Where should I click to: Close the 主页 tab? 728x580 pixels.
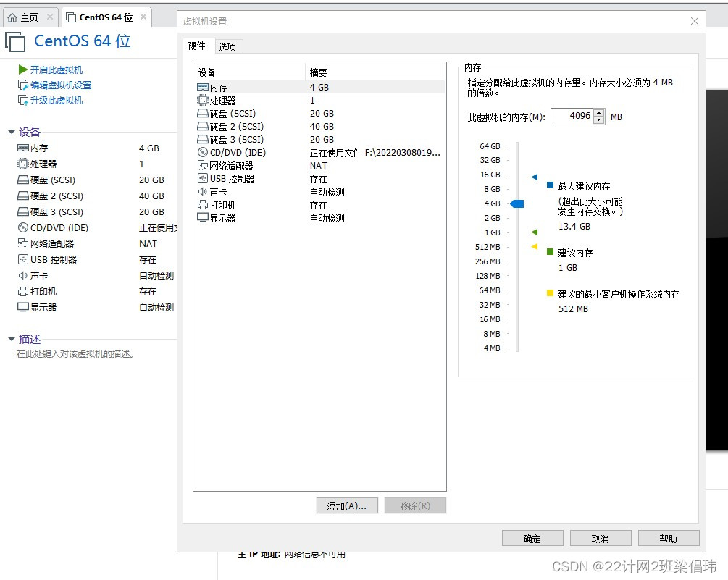click(50, 17)
